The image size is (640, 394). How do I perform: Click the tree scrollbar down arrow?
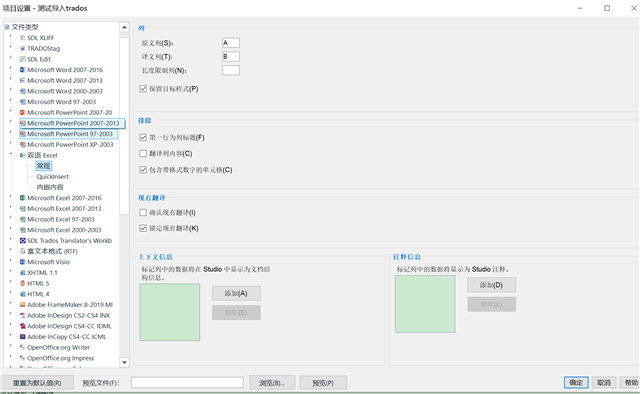tap(124, 362)
